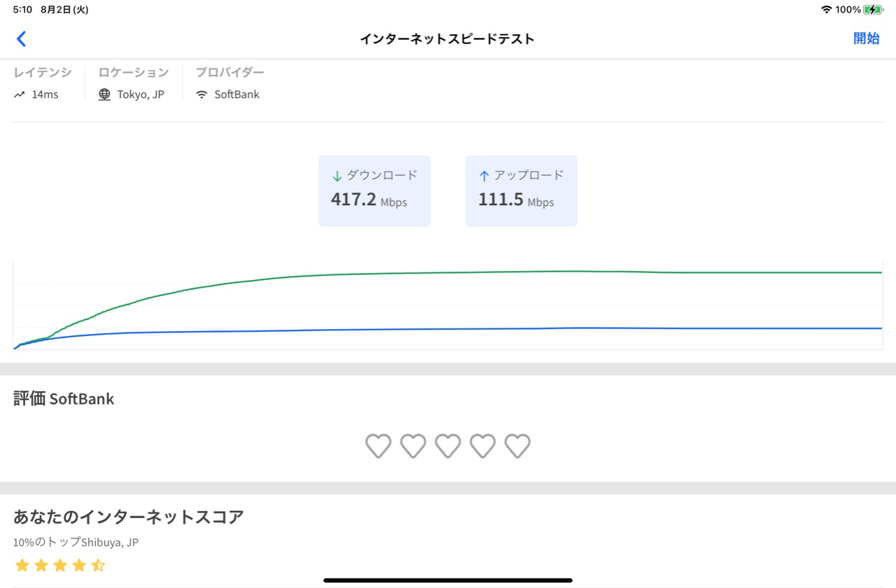The width and height of the screenshot is (896, 588).
Task: Tap the Wi-Fi icon beside SoftBank provider
Action: pos(202,94)
